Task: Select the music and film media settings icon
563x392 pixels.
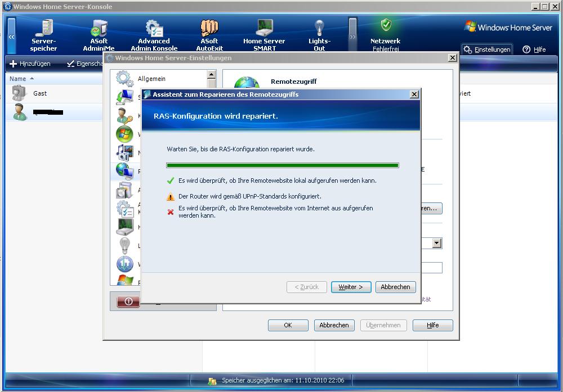Action: (124, 152)
